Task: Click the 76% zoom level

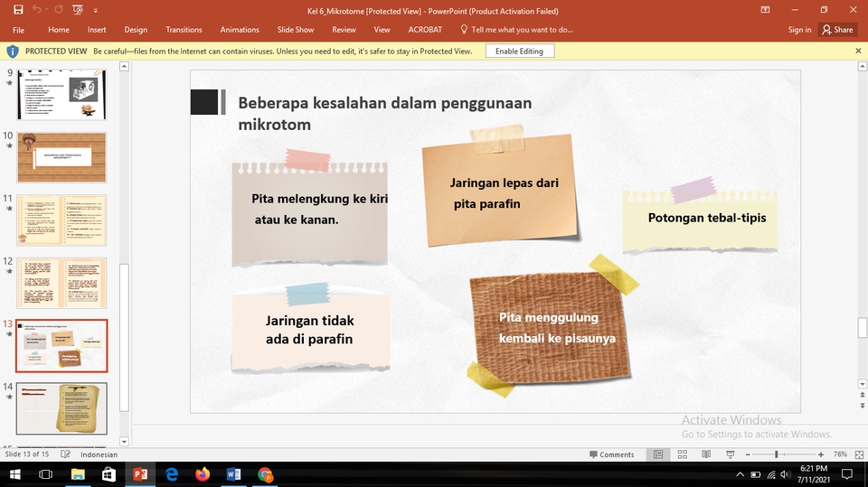Action: [x=840, y=454]
